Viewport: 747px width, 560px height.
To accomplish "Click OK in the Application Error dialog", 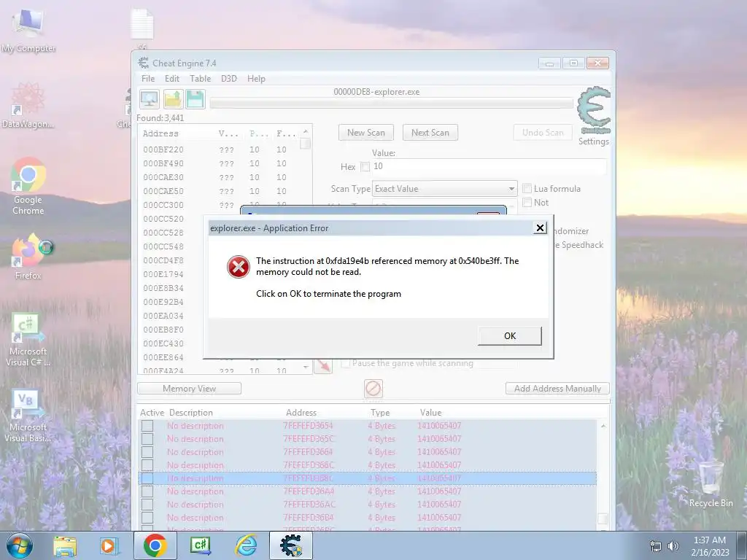I will point(509,335).
